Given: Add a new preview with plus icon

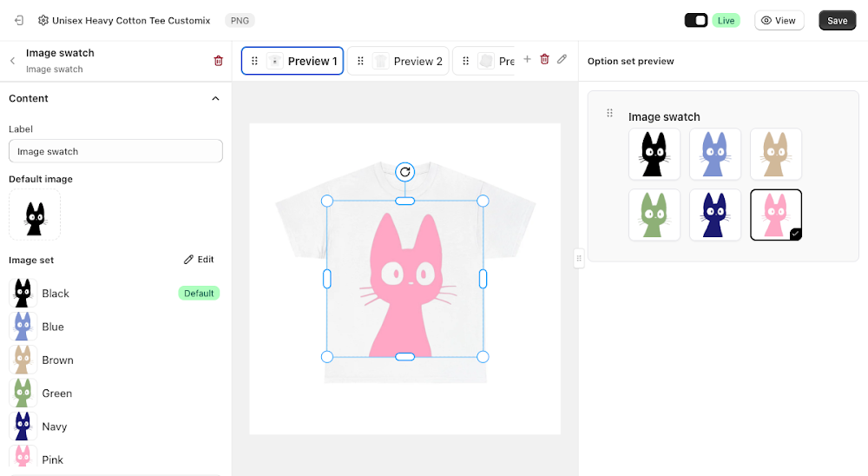Looking at the screenshot, I should [x=527, y=59].
